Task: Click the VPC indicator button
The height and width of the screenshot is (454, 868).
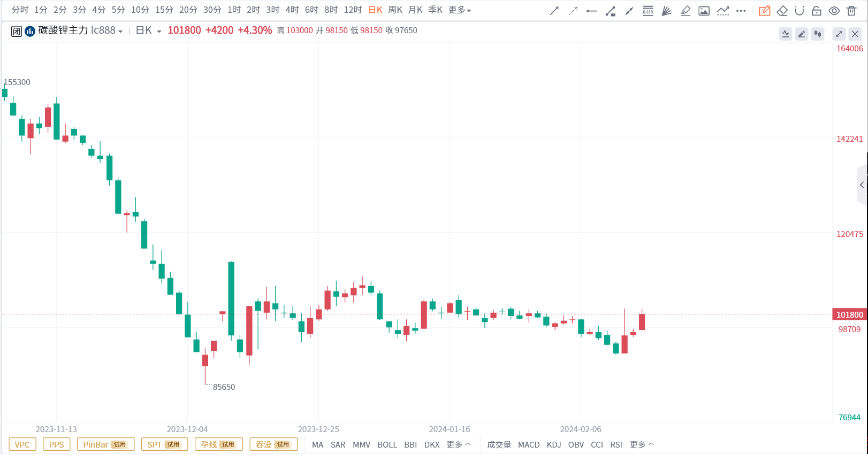Action: (x=22, y=444)
